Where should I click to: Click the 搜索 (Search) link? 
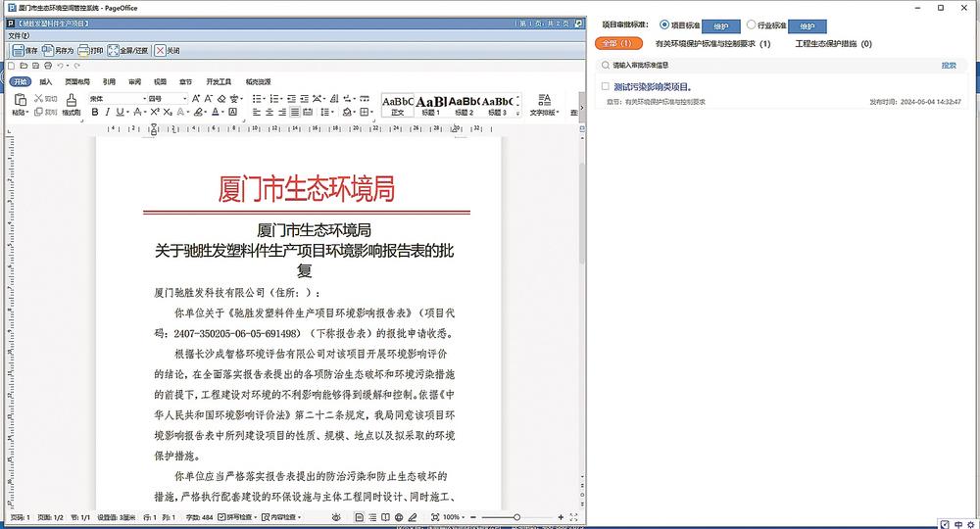pyautogui.click(x=949, y=65)
